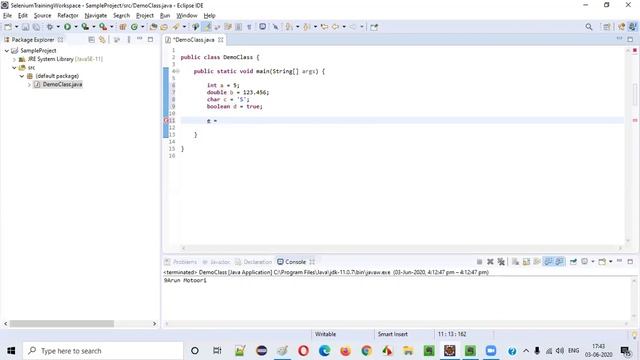This screenshot has width=640, height=360.
Task: Click the Save toolbar icon
Action: tap(25, 27)
